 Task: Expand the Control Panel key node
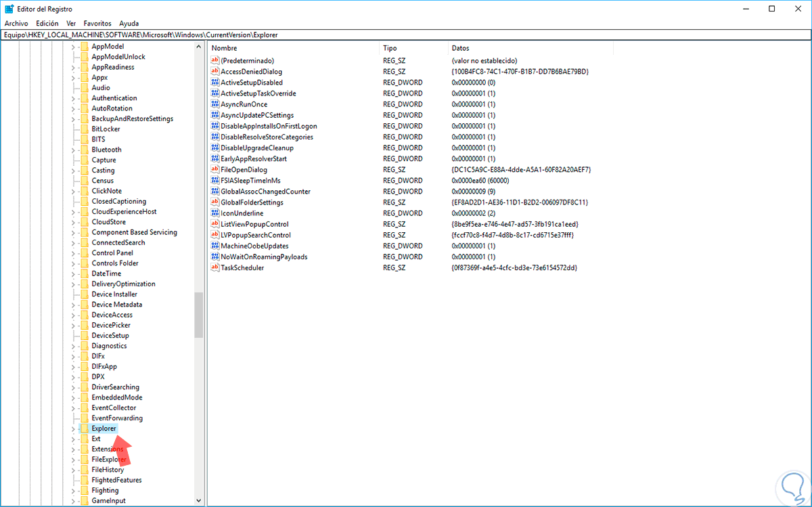pos(73,252)
